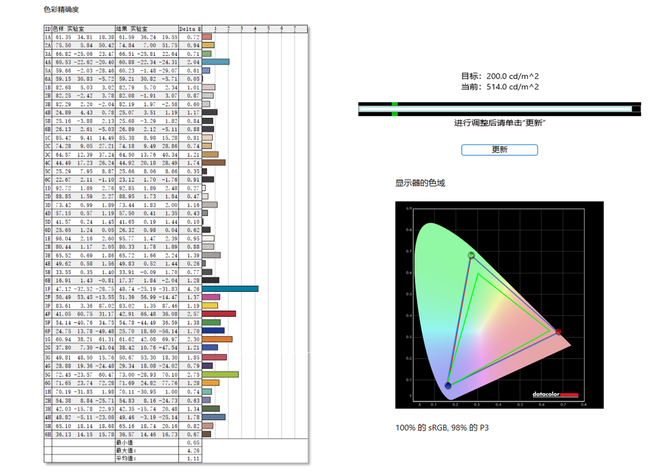Click the luminance level bar

tap(499, 109)
